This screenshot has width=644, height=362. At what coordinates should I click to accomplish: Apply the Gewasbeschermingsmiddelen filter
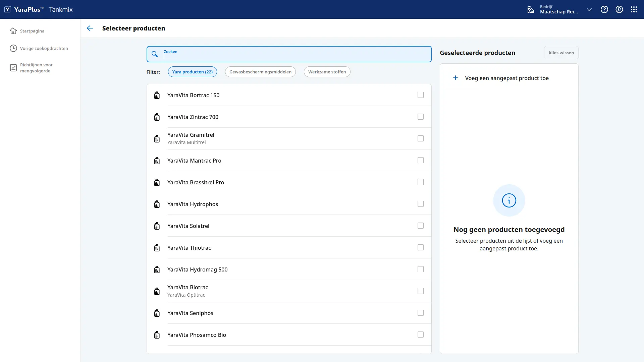click(x=260, y=72)
